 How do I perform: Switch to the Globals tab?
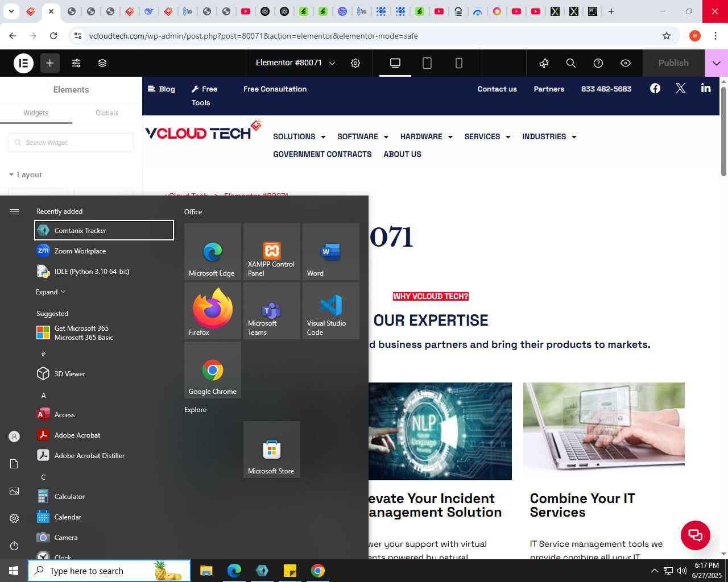pos(107,113)
